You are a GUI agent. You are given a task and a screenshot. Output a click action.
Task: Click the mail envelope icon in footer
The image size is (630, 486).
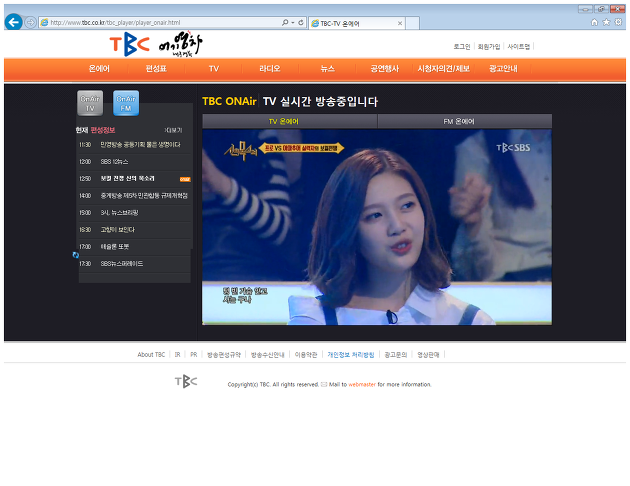pos(324,384)
